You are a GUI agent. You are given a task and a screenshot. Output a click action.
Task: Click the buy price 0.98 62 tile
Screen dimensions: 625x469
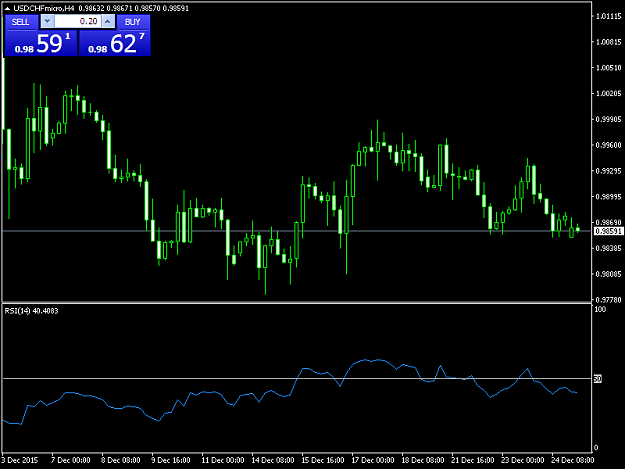point(115,43)
